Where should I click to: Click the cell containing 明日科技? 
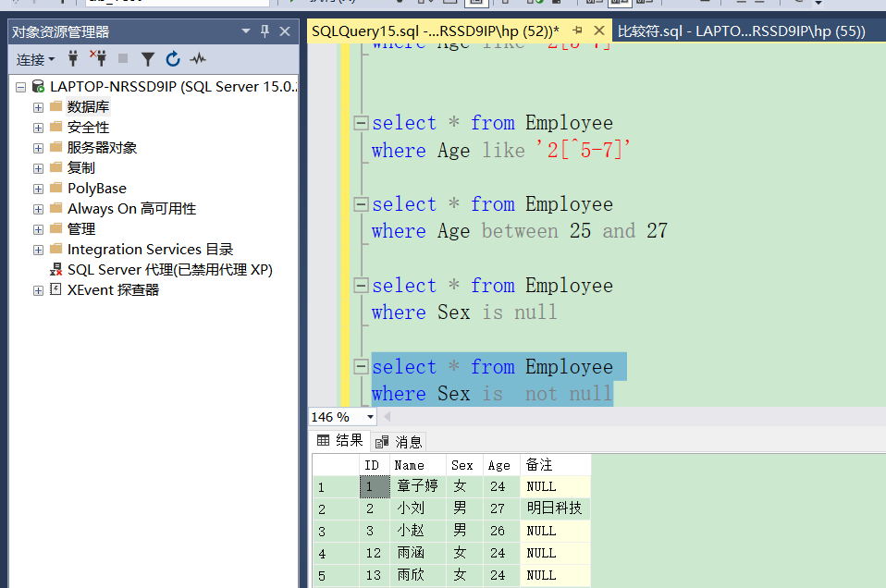coord(556,508)
